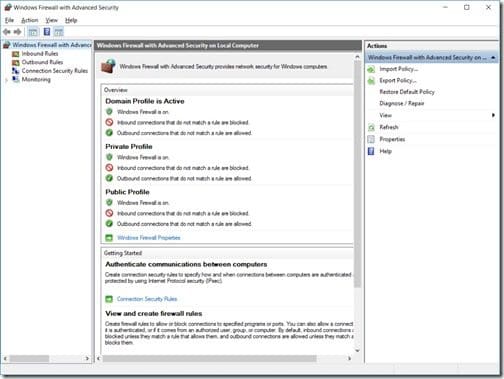Click the center pane scroll up arrow
This screenshot has width=504, height=379.
(x=357, y=57)
